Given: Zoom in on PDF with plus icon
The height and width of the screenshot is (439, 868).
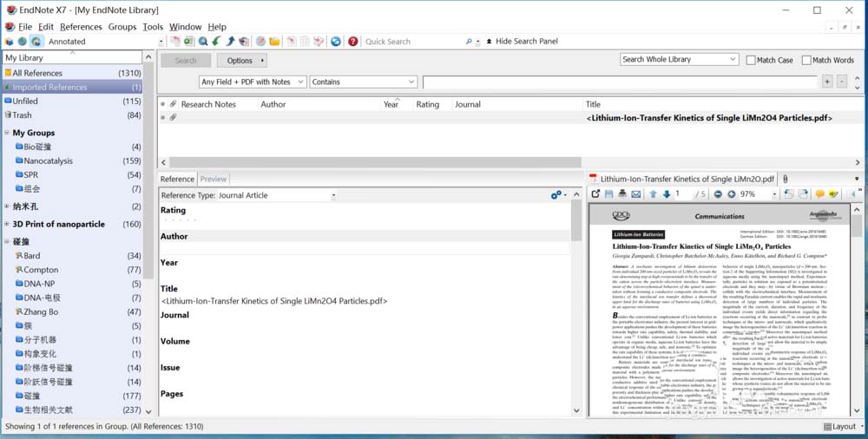Looking at the screenshot, I should (731, 194).
